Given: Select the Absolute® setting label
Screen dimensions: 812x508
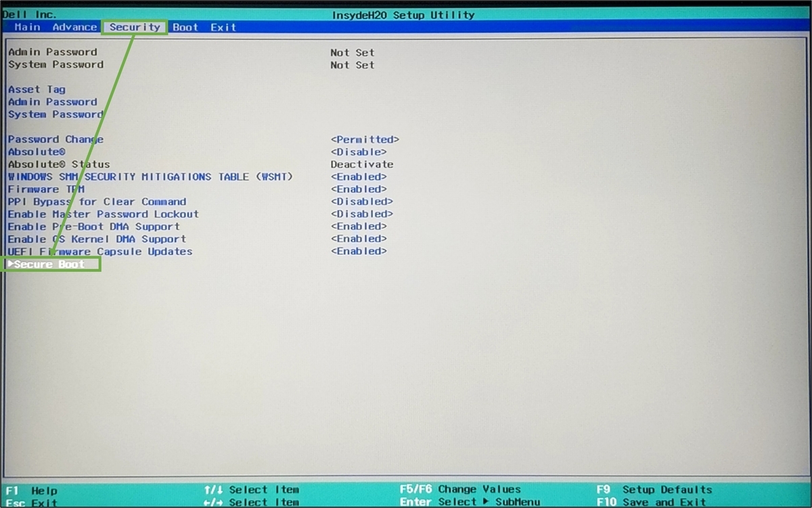Looking at the screenshot, I should (37, 152).
